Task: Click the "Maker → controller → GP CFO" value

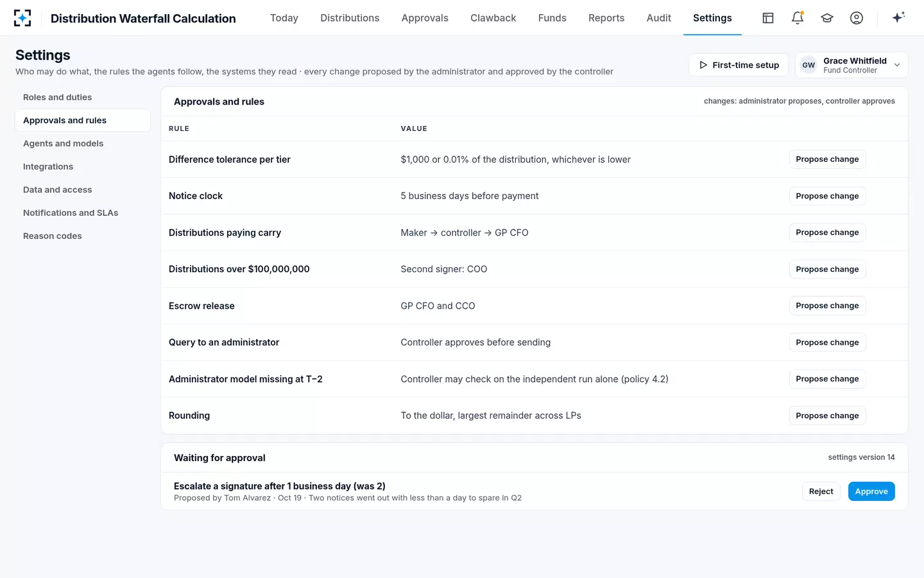Action: click(465, 232)
